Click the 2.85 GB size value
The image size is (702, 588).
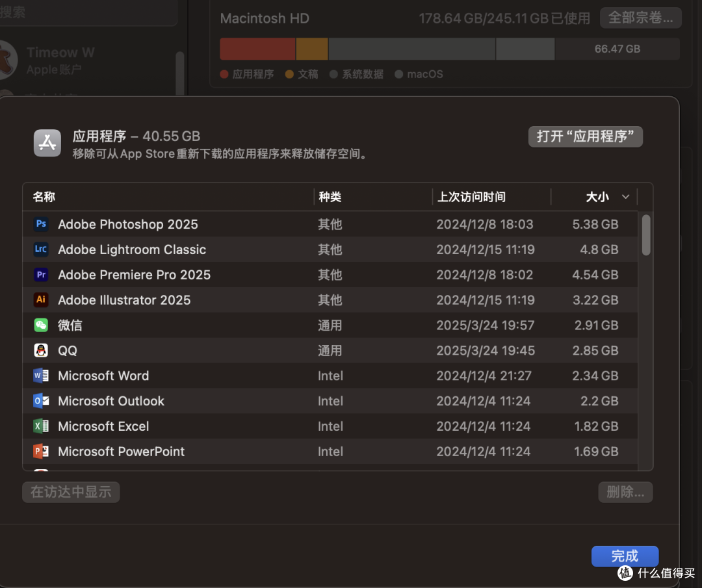click(x=595, y=350)
